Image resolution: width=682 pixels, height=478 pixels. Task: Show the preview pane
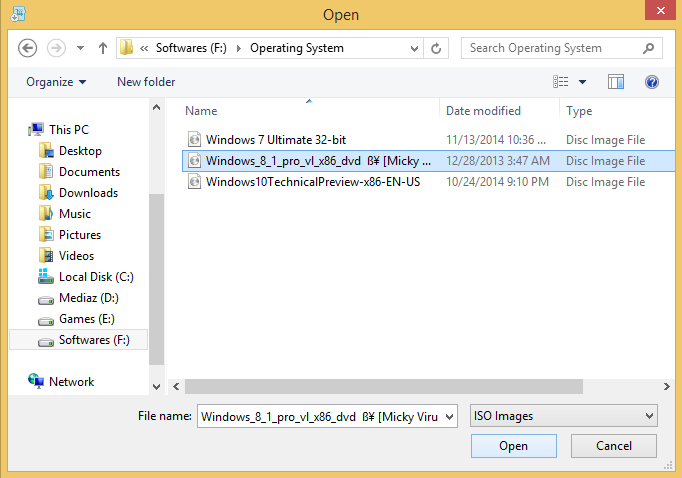616,82
